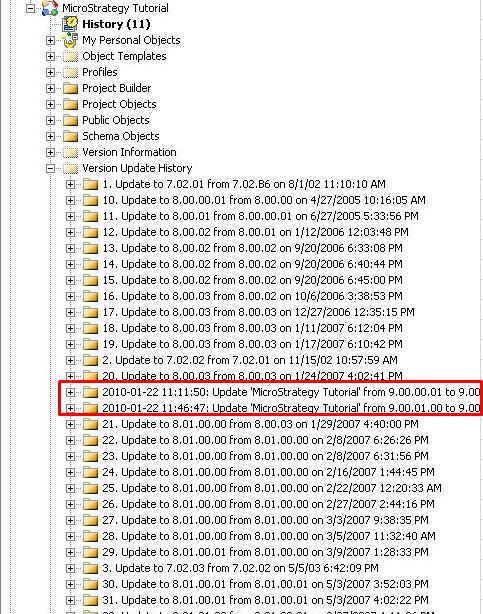
Task: Collapse the MicroStrategy Tutorial project node
Action: coord(31,8)
